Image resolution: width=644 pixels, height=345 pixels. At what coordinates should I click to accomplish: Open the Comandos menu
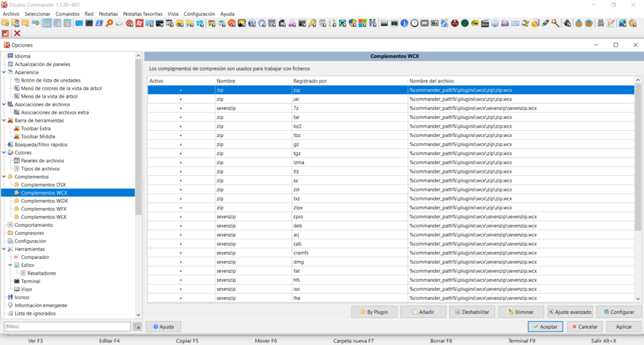[x=67, y=14]
